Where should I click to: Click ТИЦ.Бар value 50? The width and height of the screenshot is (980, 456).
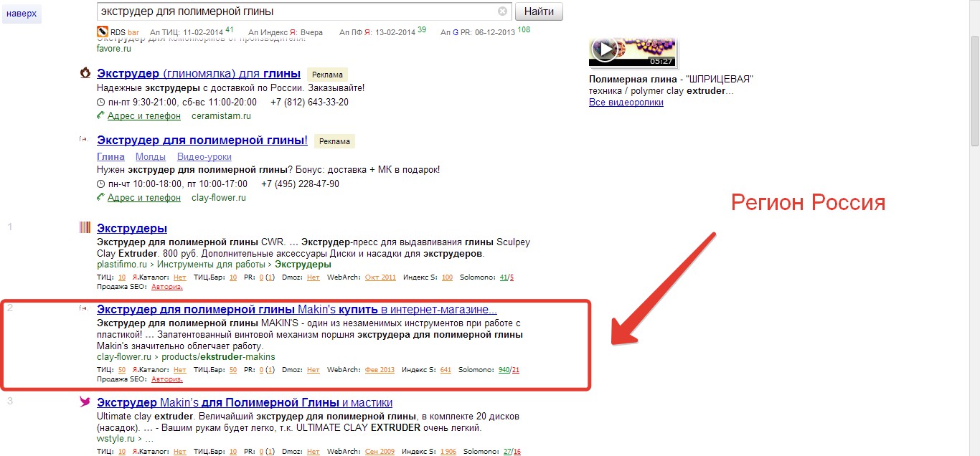(x=233, y=370)
